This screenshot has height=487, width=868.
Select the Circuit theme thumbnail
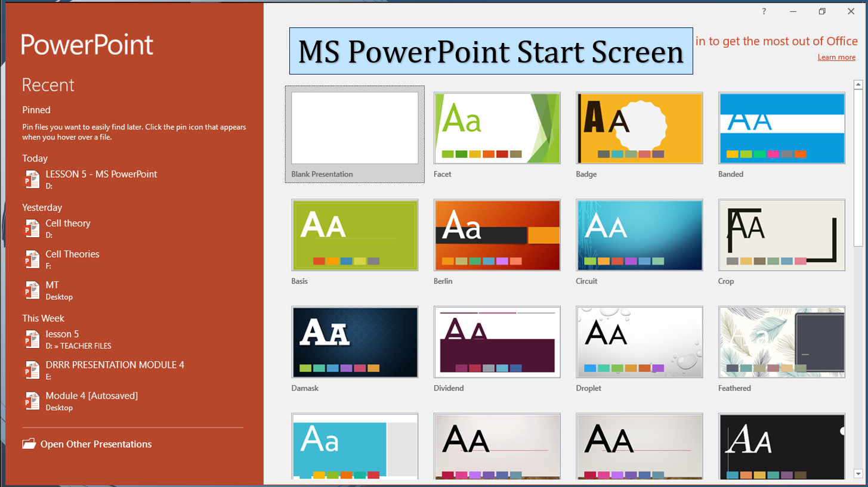tap(639, 235)
